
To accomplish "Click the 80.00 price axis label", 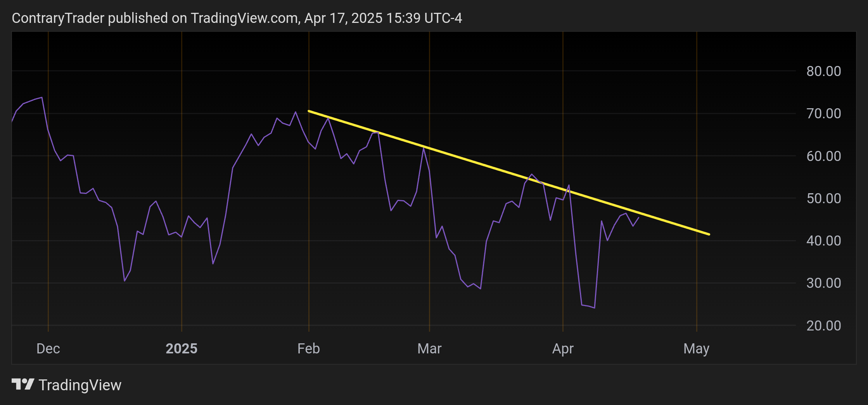I will (824, 71).
